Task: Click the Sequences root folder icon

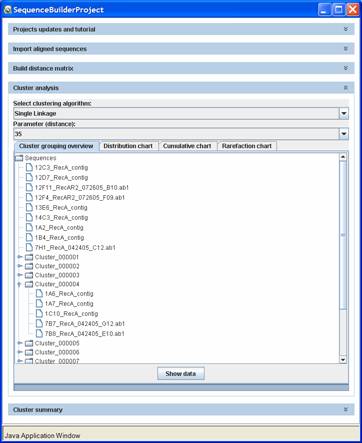Action: 19,158
